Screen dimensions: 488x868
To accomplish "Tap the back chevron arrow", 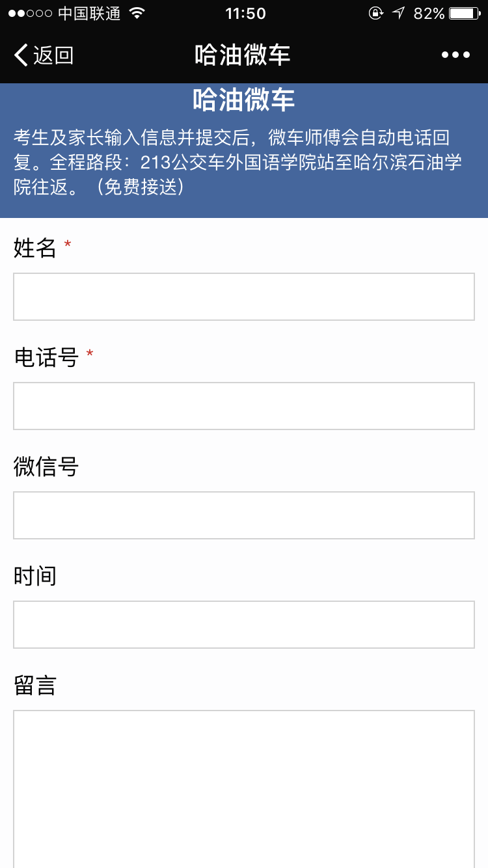I will [x=21, y=55].
